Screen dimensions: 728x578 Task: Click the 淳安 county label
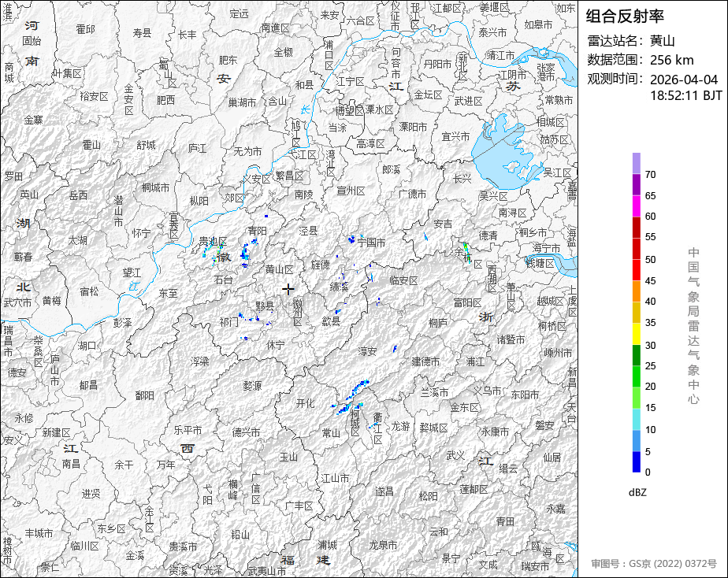367,351
